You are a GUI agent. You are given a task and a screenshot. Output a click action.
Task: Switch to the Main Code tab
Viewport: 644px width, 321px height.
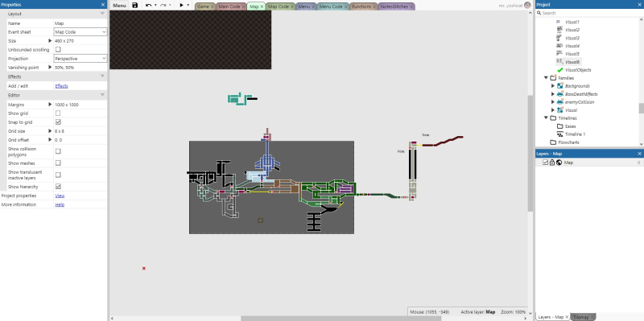[231, 6]
